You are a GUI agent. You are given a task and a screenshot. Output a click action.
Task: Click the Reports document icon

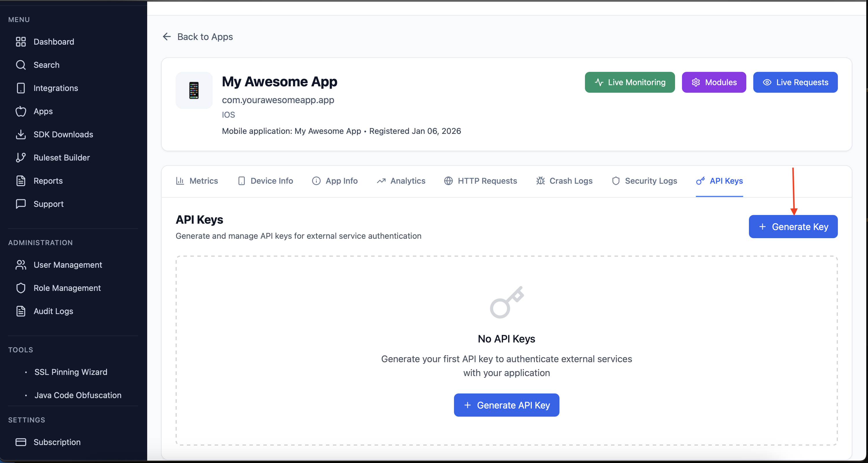pos(21,181)
